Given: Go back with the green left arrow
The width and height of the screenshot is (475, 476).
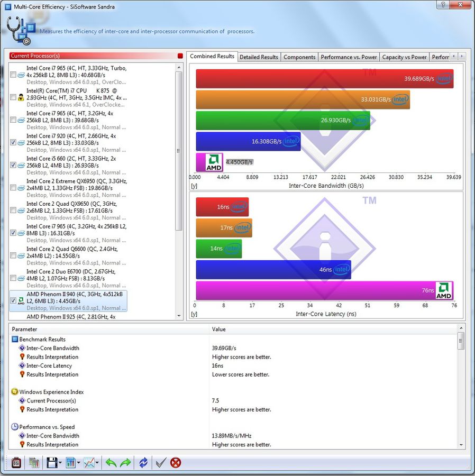Looking at the screenshot, I should coord(111,463).
